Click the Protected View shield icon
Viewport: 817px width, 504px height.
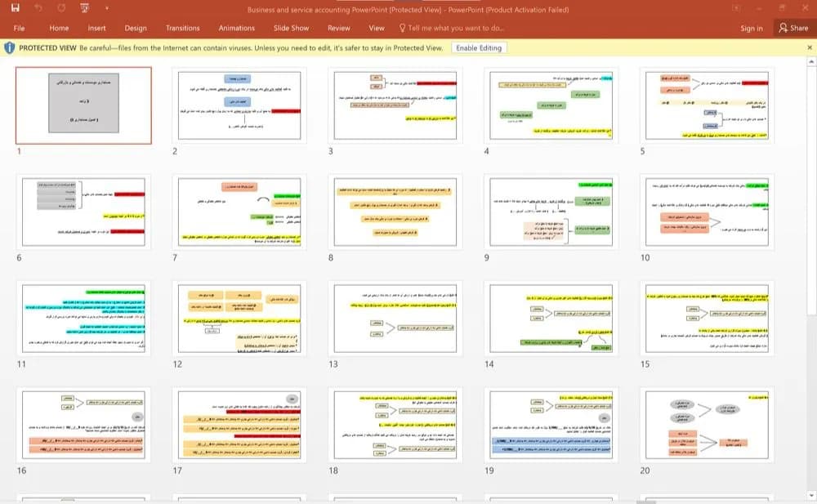tap(9, 48)
